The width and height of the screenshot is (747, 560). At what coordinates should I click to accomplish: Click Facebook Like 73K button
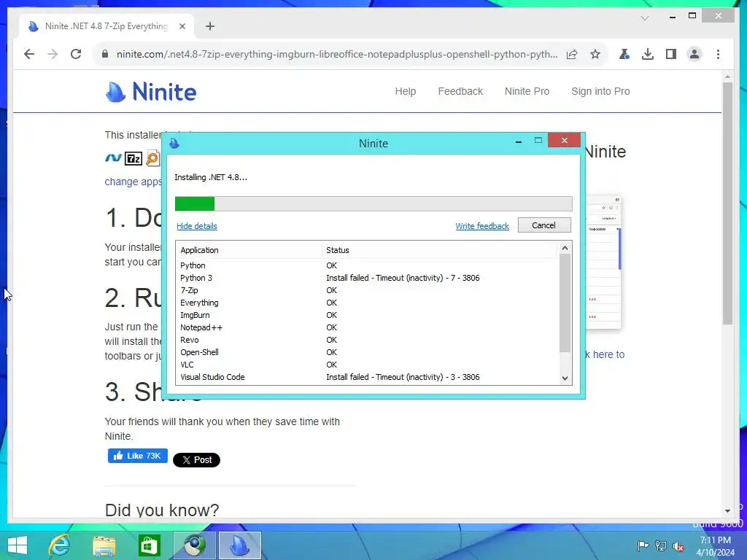click(138, 456)
